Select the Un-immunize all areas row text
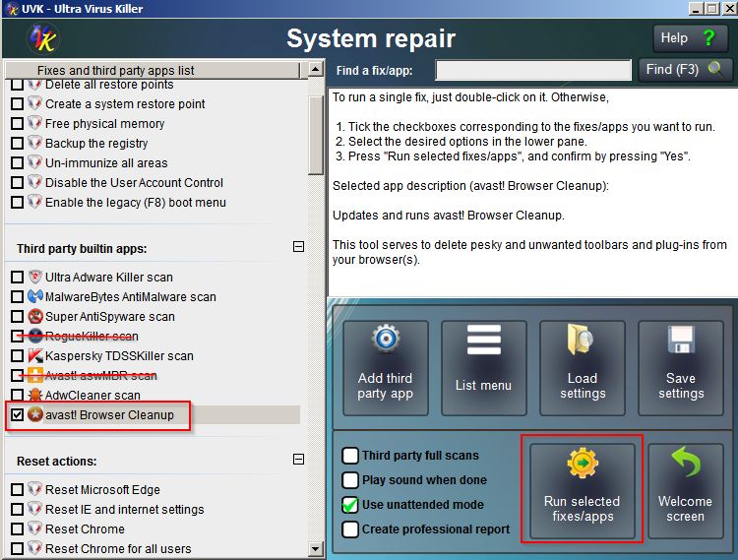 (x=106, y=162)
